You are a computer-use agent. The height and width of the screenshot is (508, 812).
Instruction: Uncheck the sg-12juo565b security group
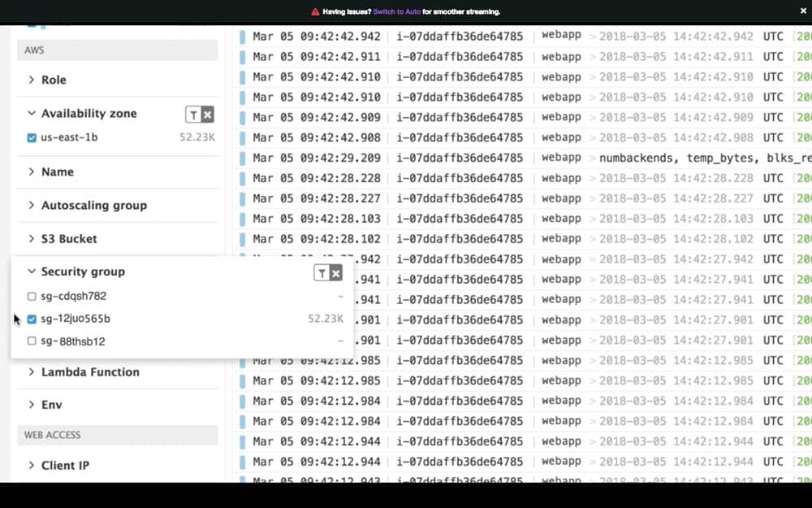(32, 319)
